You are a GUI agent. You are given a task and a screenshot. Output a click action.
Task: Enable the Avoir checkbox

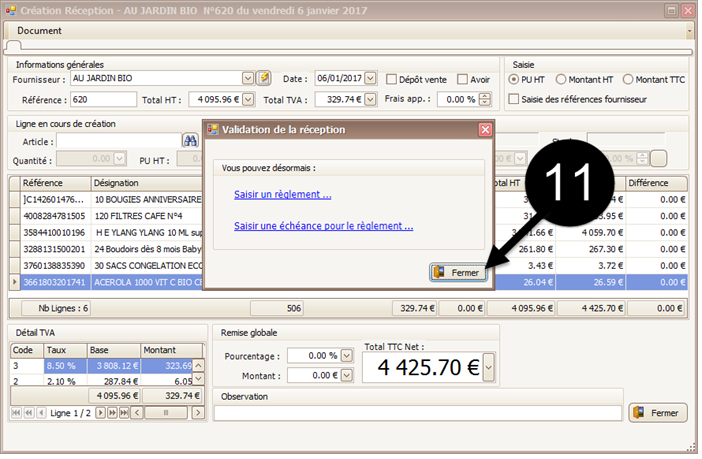462,79
